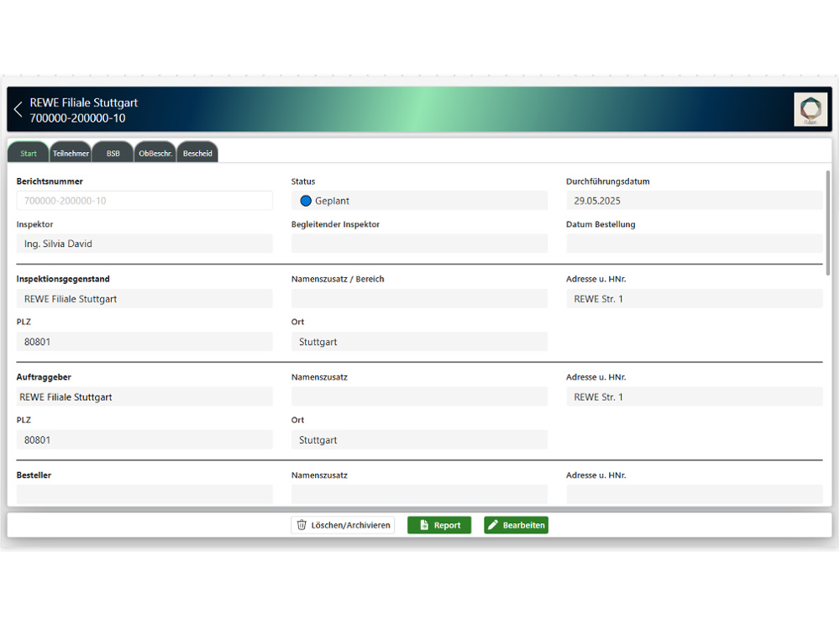Click the vertical scrollbar of the form
The image size is (840, 630).
pos(827,223)
